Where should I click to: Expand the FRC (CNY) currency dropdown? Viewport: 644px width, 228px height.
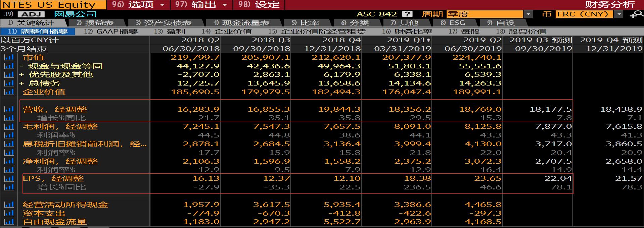point(618,14)
